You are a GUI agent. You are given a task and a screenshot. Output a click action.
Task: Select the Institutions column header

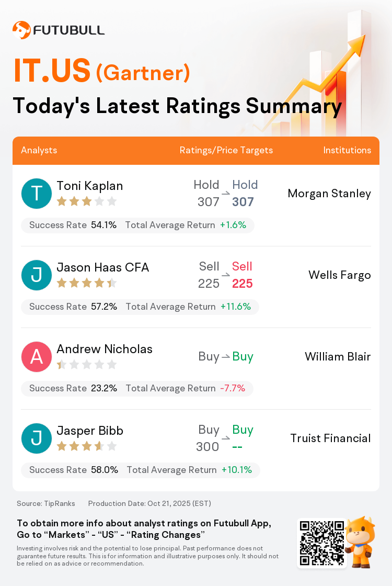pyautogui.click(x=347, y=150)
